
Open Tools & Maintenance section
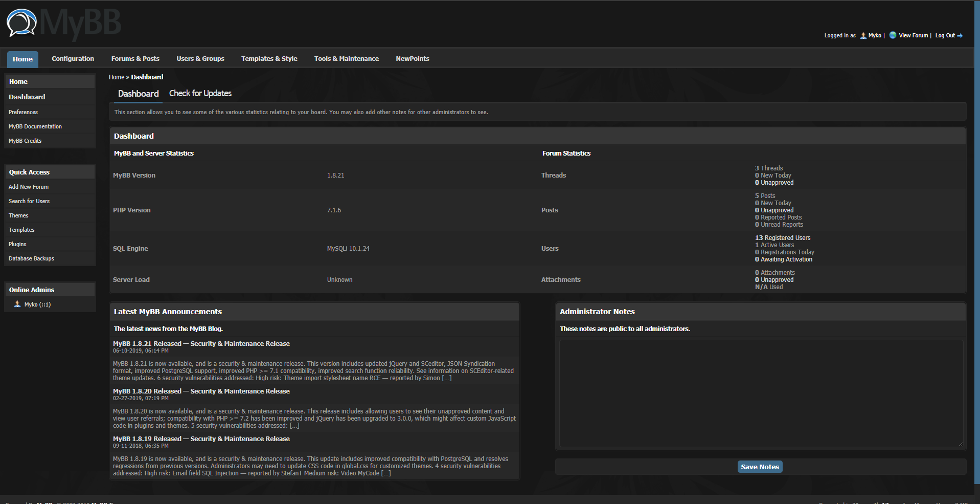pos(347,59)
